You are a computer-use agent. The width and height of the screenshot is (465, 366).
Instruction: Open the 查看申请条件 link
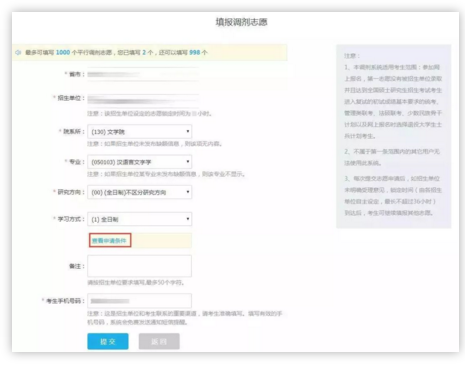pyautogui.click(x=110, y=240)
